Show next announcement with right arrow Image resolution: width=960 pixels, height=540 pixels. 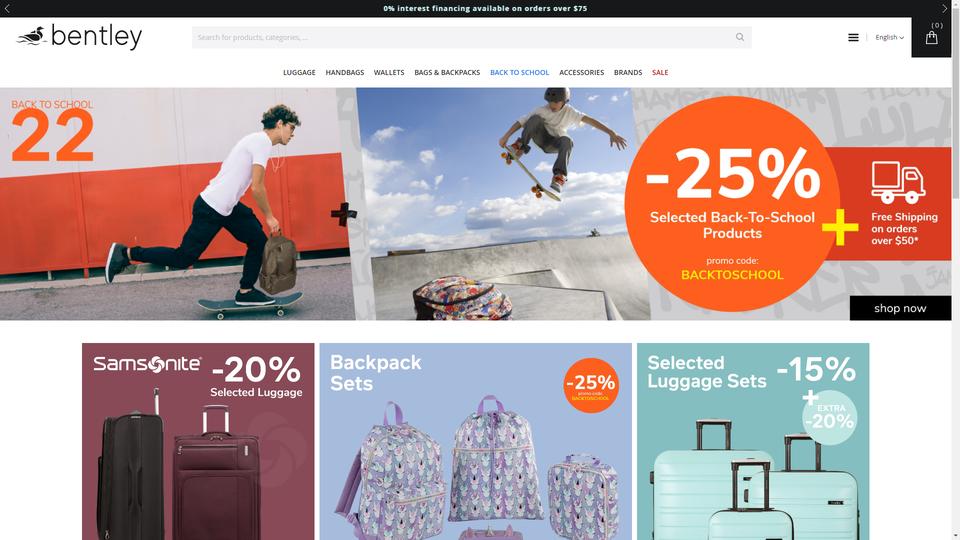coord(944,8)
